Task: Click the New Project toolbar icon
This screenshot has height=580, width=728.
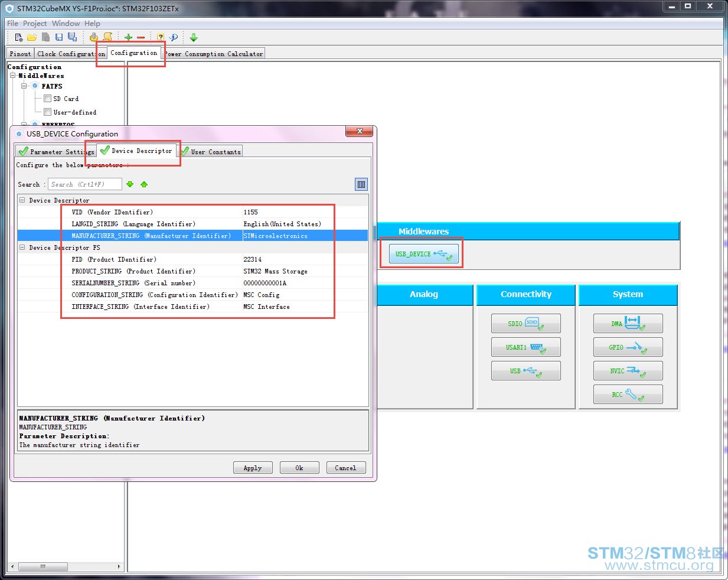Action: 19,37
